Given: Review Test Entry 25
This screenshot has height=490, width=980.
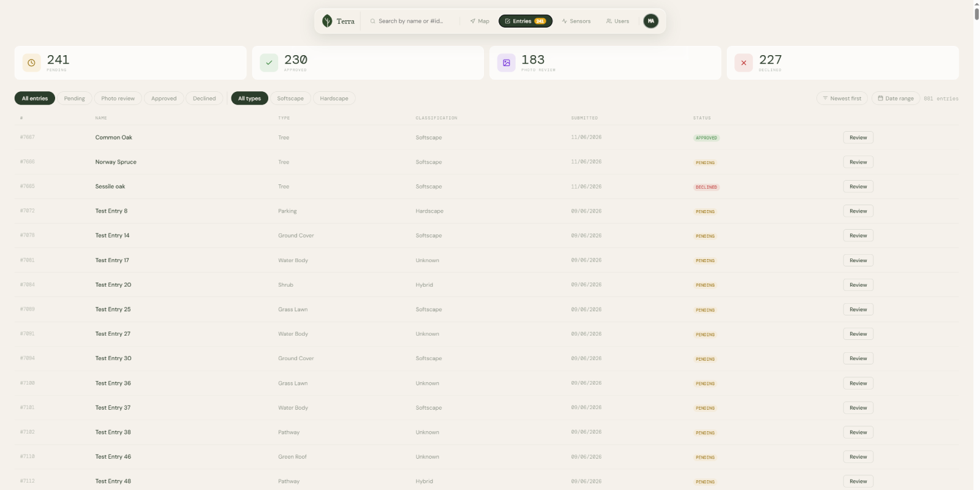Looking at the screenshot, I should pyautogui.click(x=858, y=309).
